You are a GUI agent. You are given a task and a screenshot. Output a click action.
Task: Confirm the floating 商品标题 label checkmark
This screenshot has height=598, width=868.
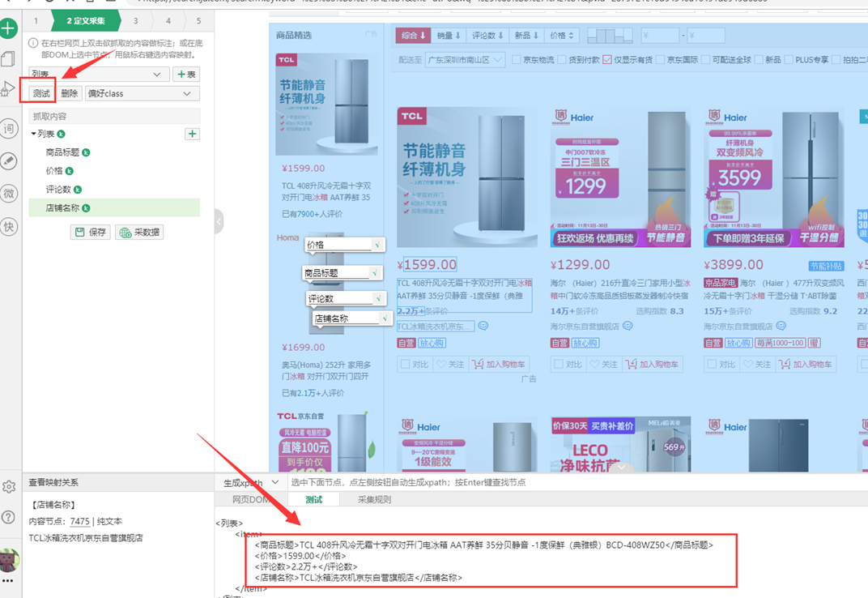pos(375,273)
